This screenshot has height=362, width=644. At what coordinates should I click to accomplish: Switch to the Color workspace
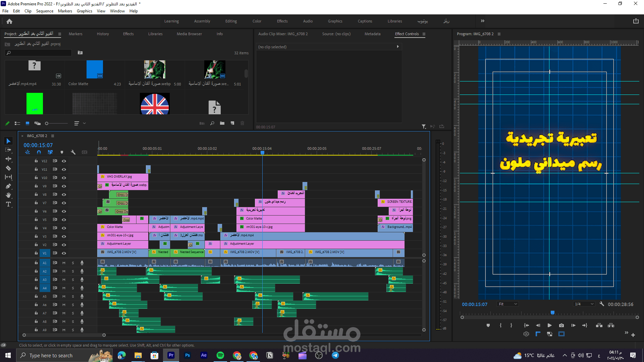[257, 21]
